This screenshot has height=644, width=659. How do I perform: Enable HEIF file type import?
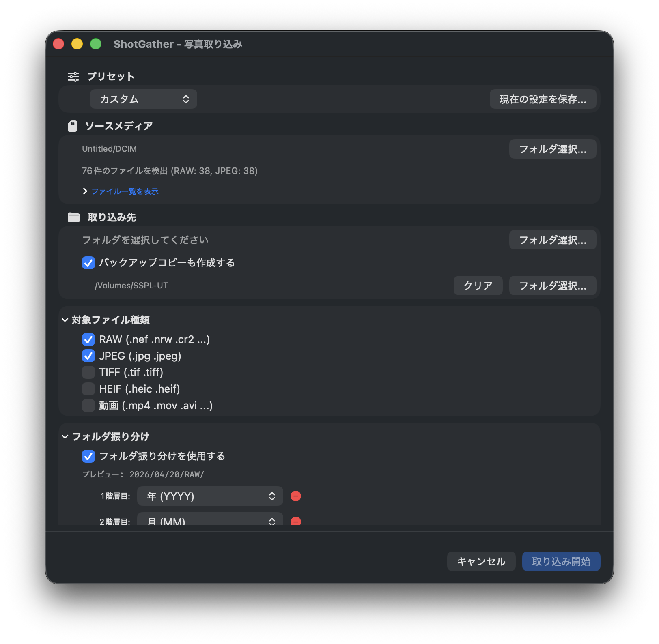point(88,389)
